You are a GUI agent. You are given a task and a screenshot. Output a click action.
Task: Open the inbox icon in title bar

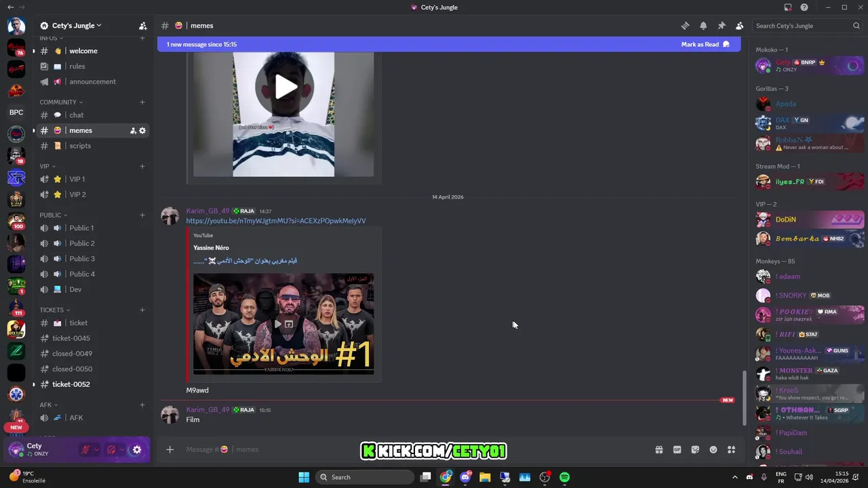[788, 7]
